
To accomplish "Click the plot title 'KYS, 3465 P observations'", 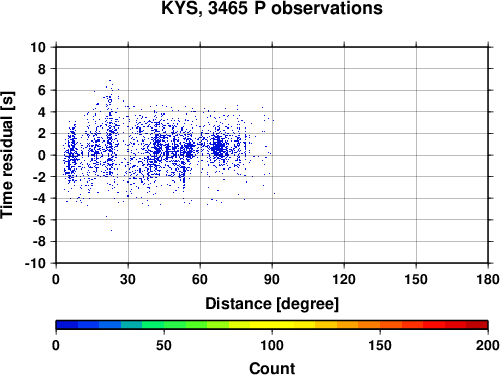I will (272, 8).
